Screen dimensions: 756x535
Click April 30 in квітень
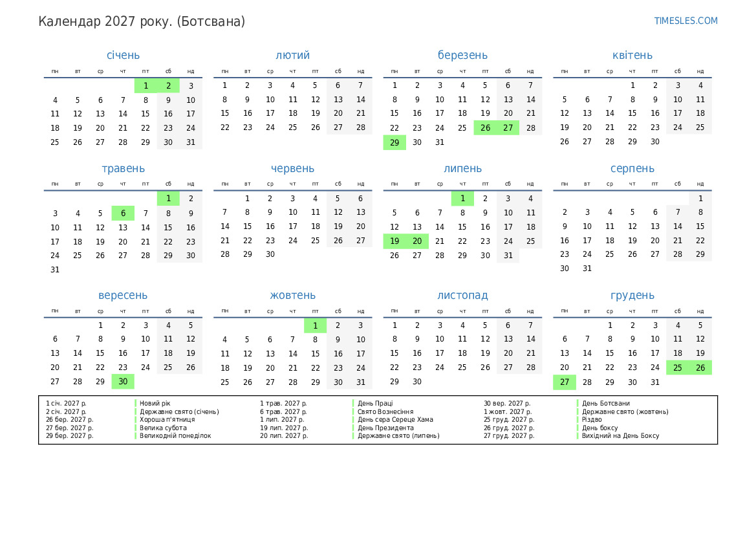pyautogui.click(x=654, y=142)
